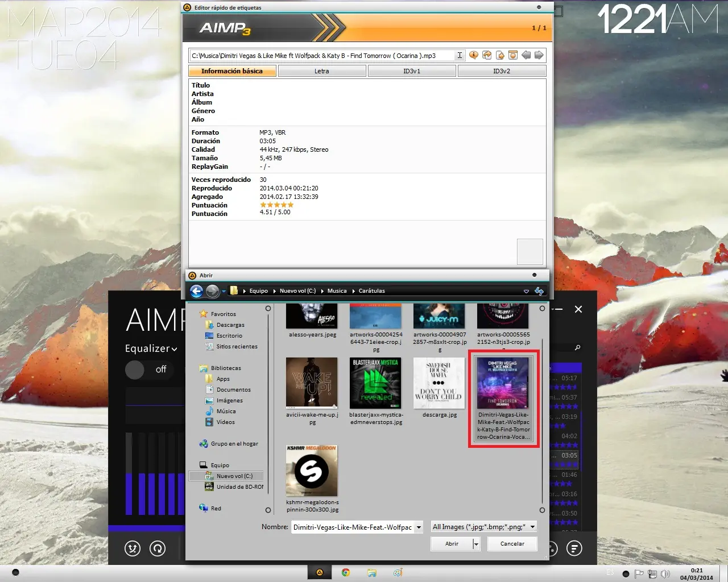Open recent pages dropdown beside Forward arrow
The image size is (728, 582).
click(x=224, y=291)
